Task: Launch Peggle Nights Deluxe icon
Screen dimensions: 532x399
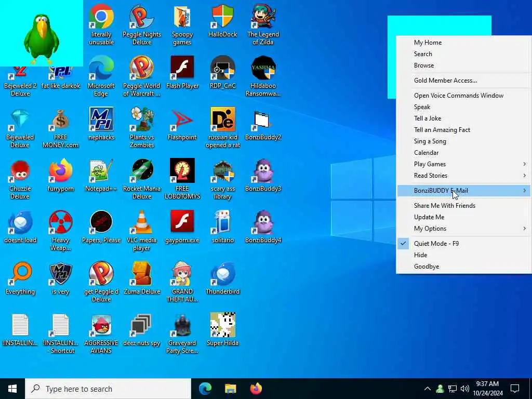Action: coord(142,24)
